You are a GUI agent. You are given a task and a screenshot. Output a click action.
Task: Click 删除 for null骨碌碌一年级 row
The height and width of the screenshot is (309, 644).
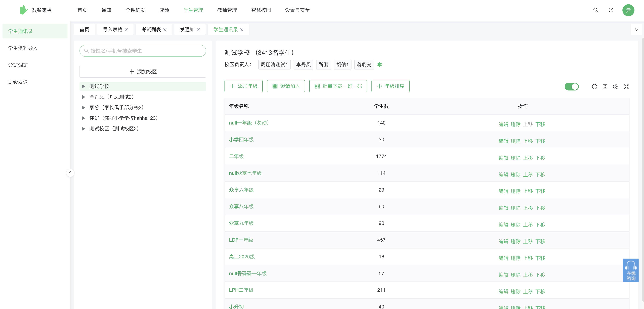(x=515, y=275)
